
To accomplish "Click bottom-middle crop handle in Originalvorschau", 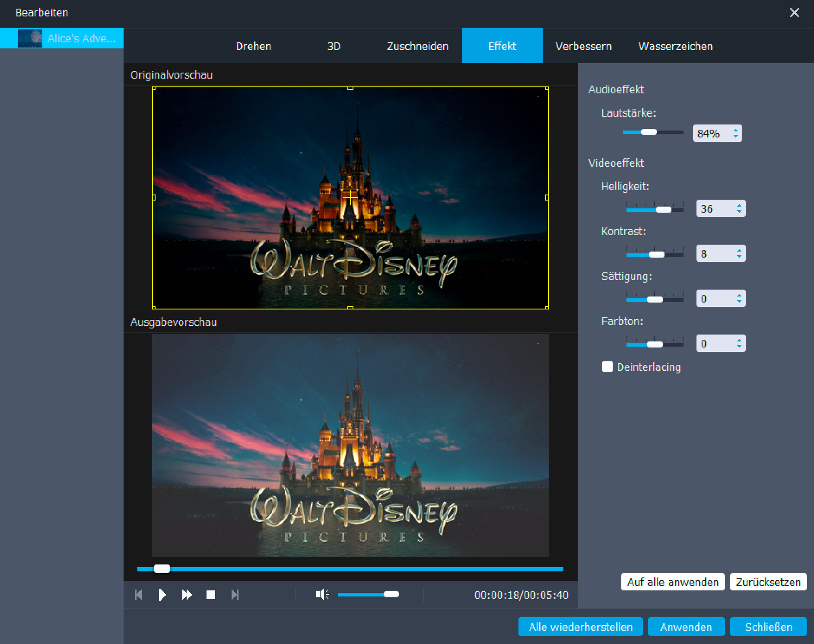I will pos(350,308).
